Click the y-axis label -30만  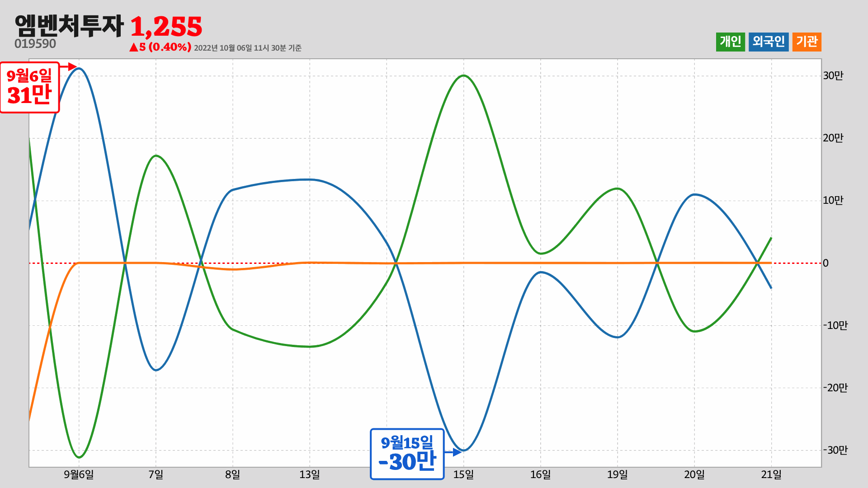pyautogui.click(x=835, y=450)
